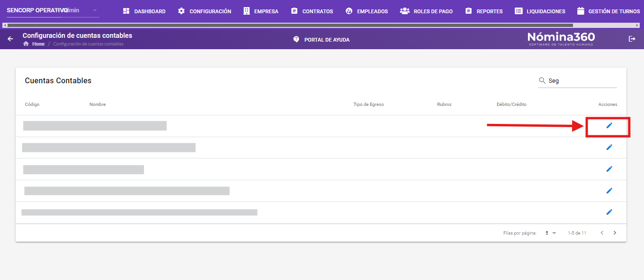Sort by the Código column header

32,105
